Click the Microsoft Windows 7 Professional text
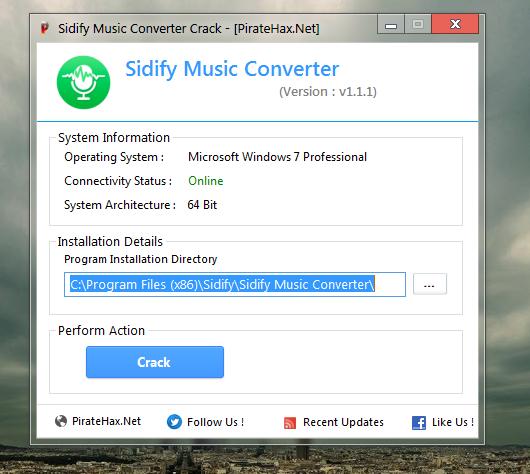The image size is (530, 474). point(278,157)
